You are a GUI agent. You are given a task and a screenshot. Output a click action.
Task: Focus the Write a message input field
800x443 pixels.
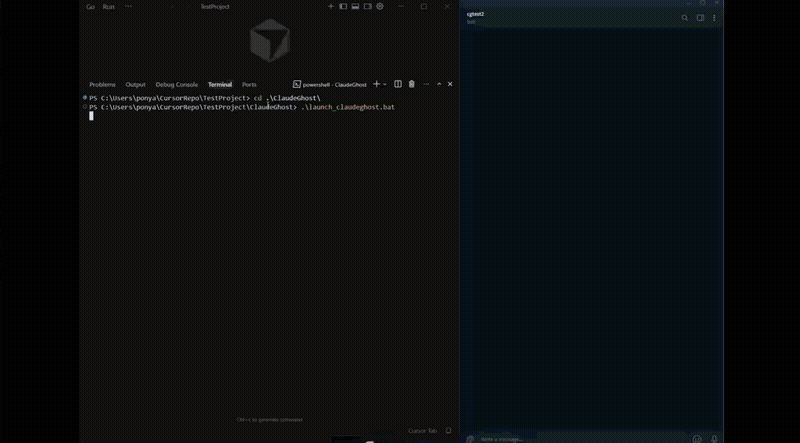[582, 439]
